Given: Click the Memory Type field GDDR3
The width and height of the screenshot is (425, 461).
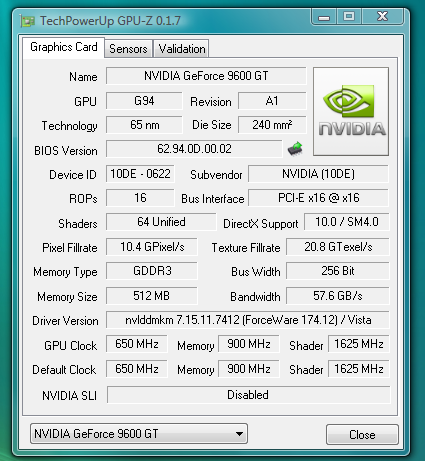Looking at the screenshot, I should [x=152, y=271].
